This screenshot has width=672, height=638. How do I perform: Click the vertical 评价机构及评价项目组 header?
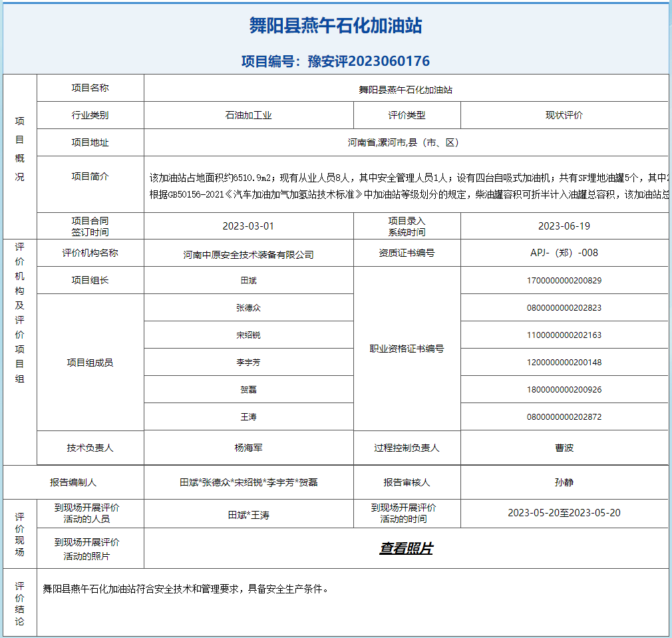pyautogui.click(x=20, y=313)
